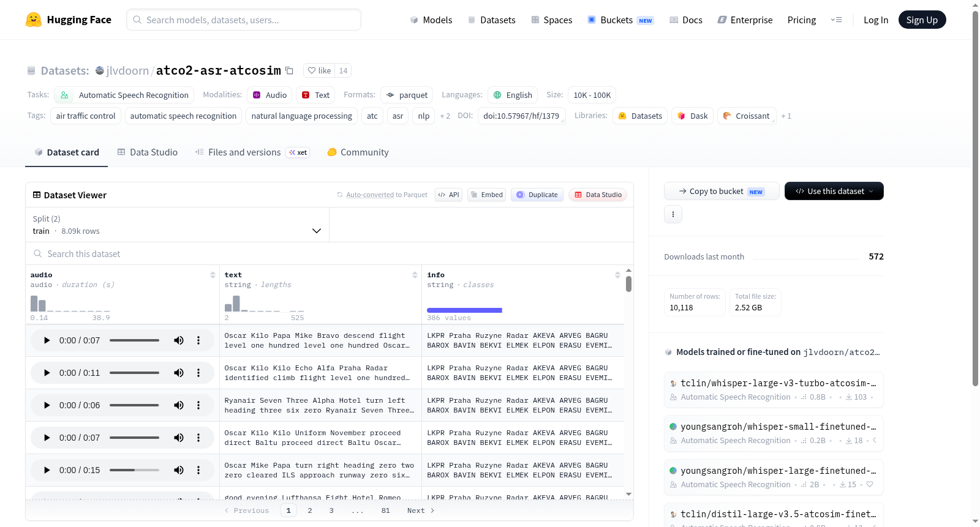This screenshot has height=527, width=980.
Task: Open the youngsangroh/whisper-small-finetuned model
Action: tap(774, 433)
